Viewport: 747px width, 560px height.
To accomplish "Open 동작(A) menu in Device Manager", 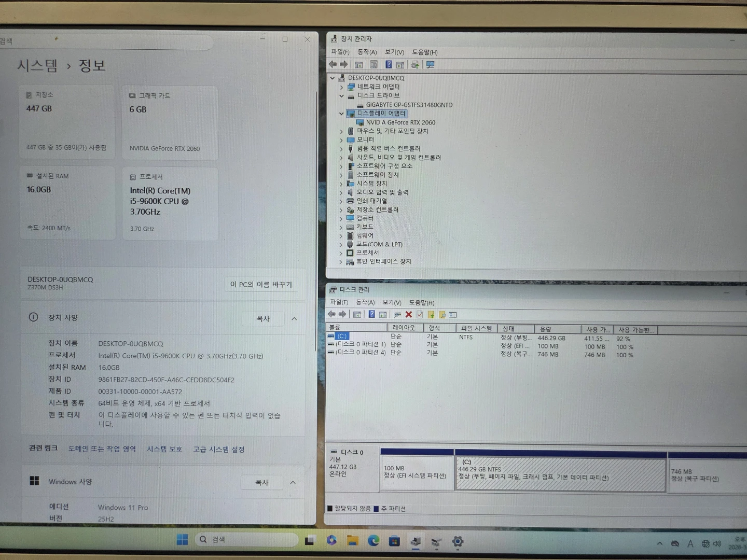I will point(367,52).
